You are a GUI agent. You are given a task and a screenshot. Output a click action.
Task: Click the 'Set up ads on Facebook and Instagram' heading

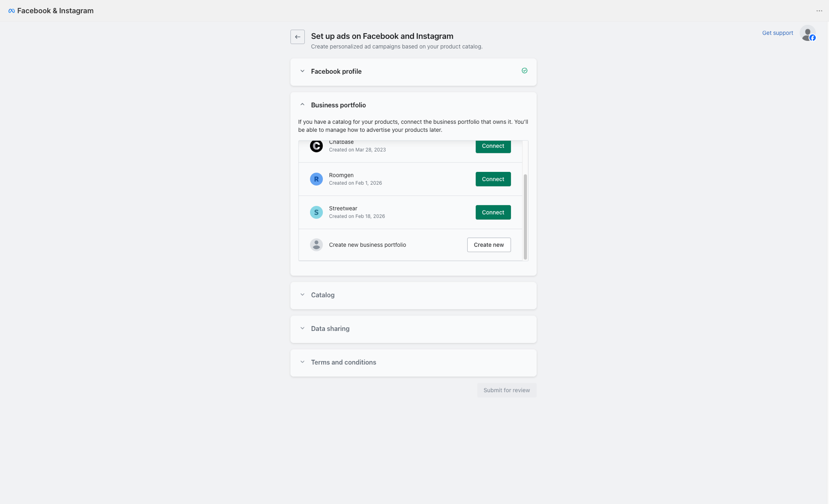(x=382, y=36)
